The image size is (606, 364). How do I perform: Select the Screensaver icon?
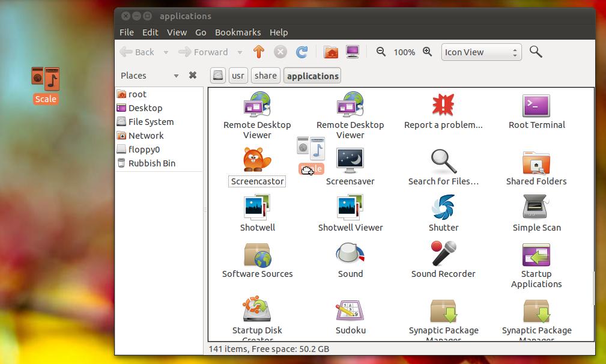350,160
